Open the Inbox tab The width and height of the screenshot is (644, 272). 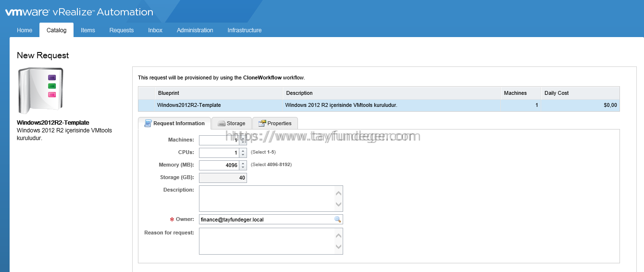[x=155, y=30]
